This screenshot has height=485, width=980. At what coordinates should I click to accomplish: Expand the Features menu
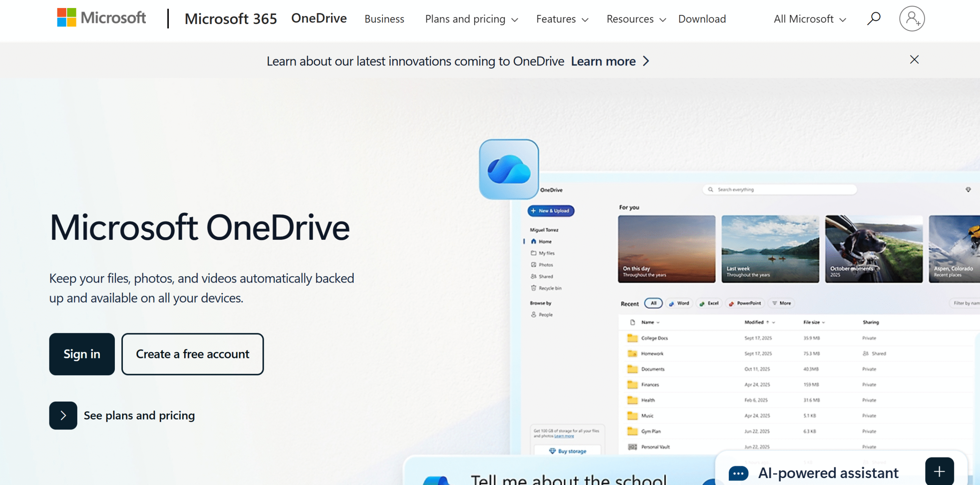562,19
